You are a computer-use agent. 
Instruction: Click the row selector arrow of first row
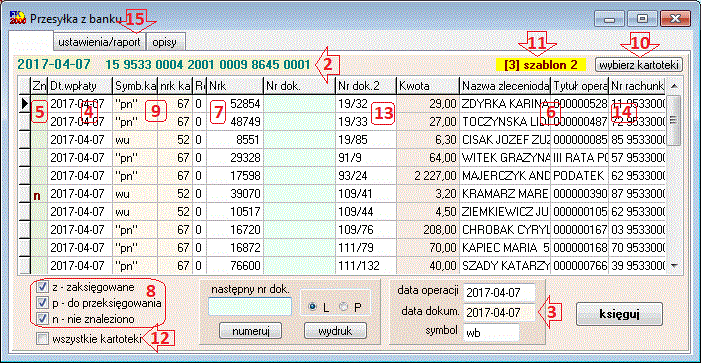[x=24, y=103]
